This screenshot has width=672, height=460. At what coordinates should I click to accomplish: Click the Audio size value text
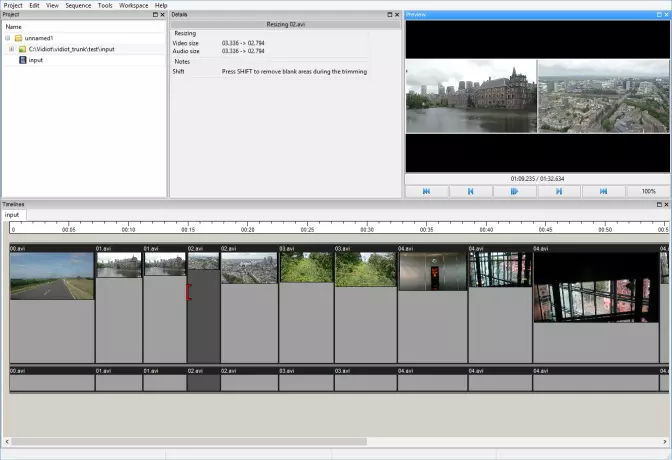tap(243, 51)
